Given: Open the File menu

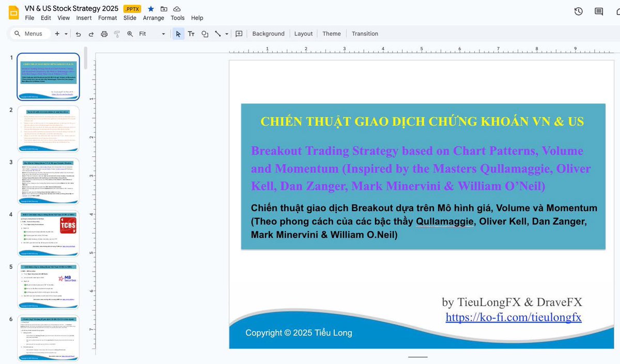Looking at the screenshot, I should tap(29, 18).
